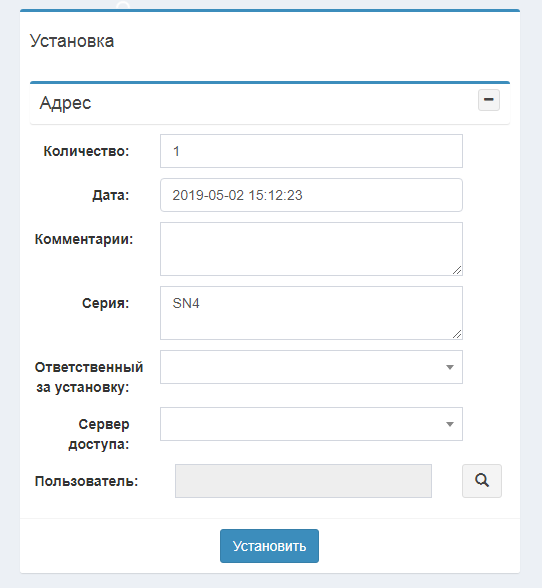The height and width of the screenshot is (588, 542).
Task: Collapse the Адрес panel with the minus button
Action: point(489,100)
